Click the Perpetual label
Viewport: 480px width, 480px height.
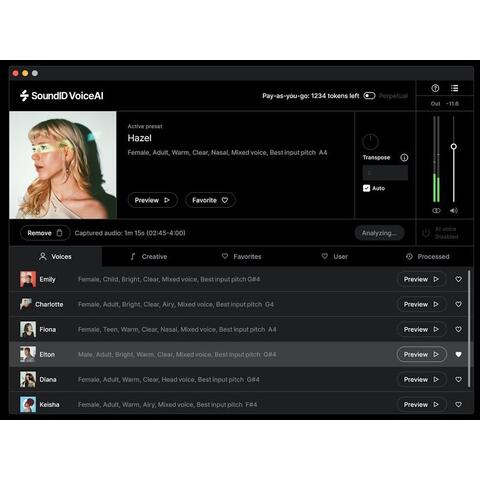[x=393, y=96]
